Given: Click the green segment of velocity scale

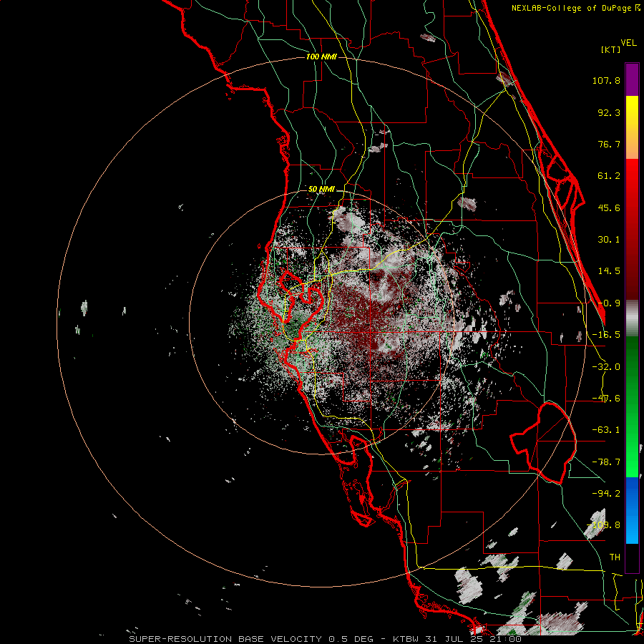Looking at the screenshot, I should 632,406.
